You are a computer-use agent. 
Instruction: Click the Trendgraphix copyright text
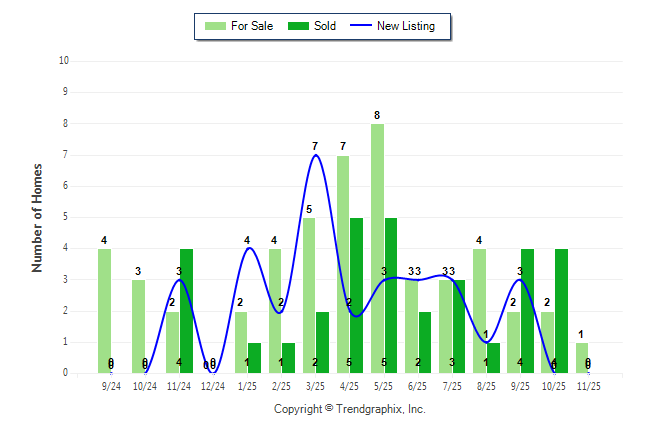(x=349, y=409)
